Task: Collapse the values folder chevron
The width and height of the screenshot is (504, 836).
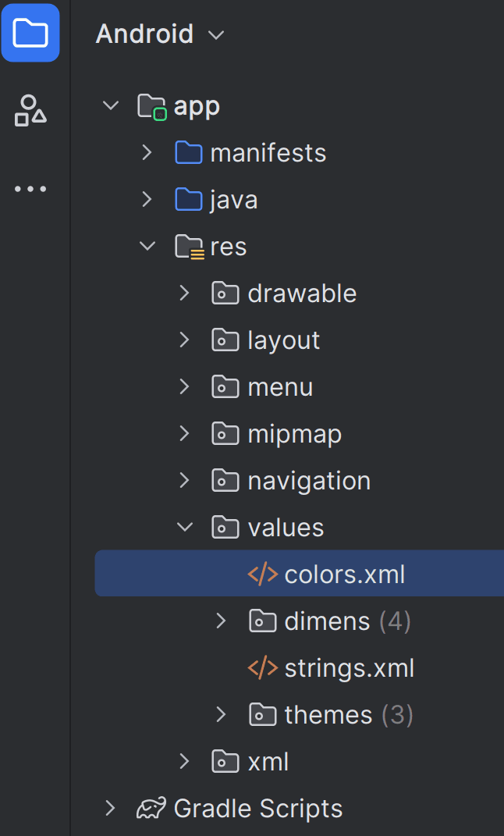Action: pos(185,528)
